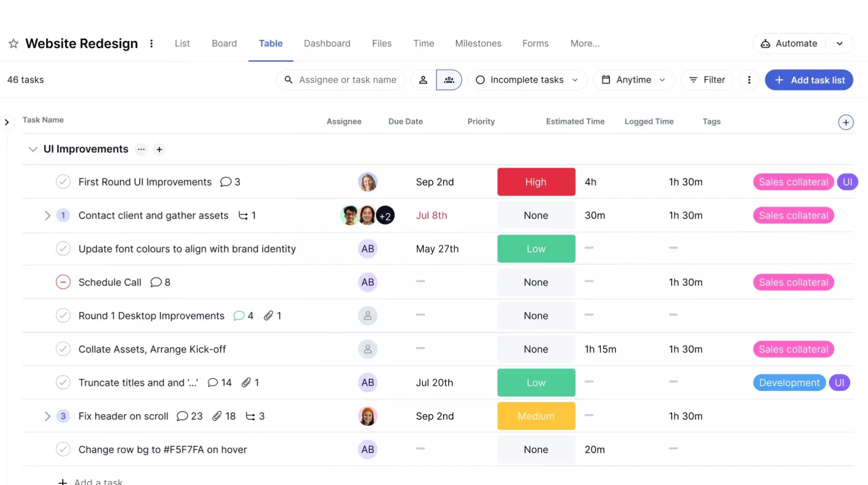Mark Truncate titles task complete
Screen dimensions: 868x485
coord(63,382)
